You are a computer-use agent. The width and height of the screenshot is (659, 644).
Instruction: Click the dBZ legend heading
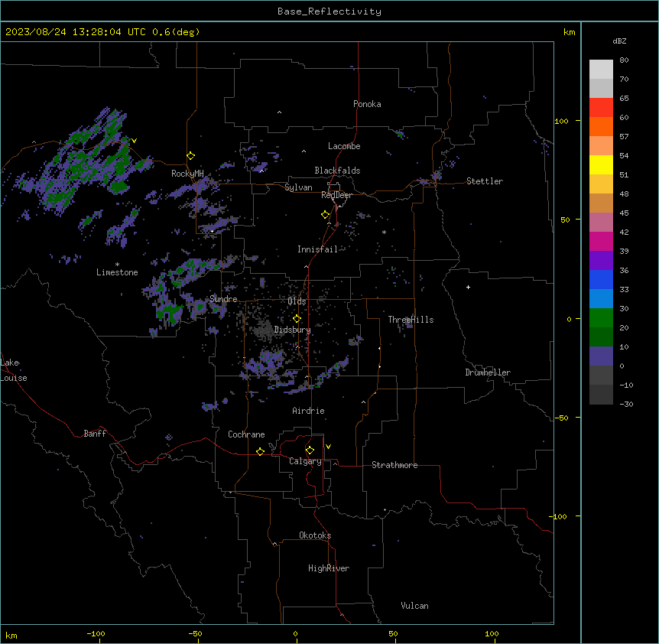[619, 41]
